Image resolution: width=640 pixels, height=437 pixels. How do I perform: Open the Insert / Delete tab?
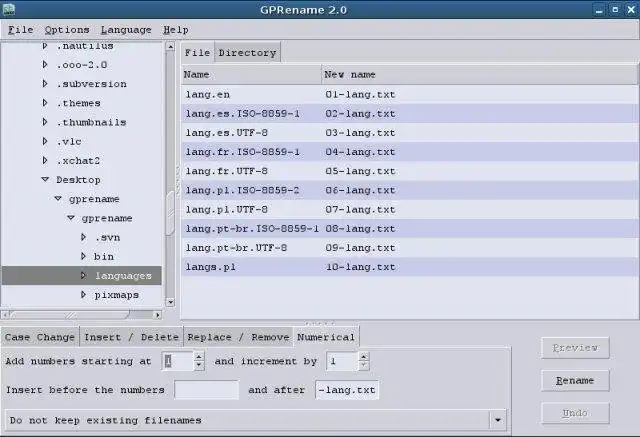131,337
